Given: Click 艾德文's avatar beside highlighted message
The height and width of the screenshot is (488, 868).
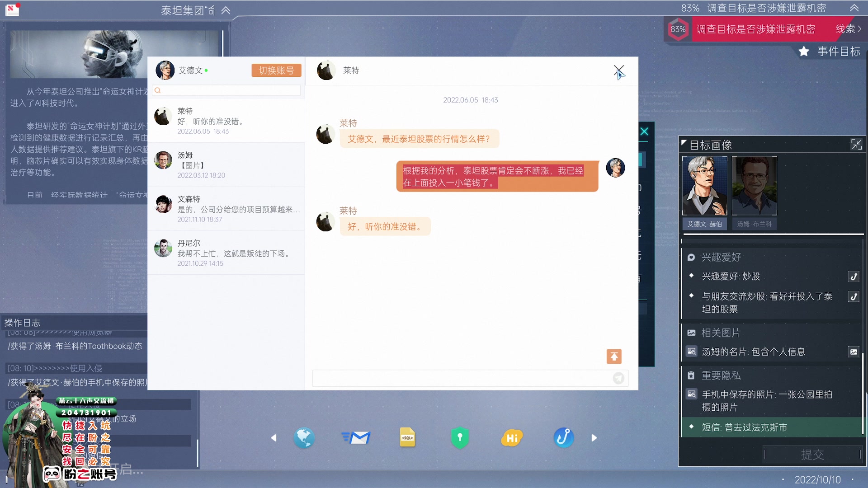Looking at the screenshot, I should [x=615, y=168].
